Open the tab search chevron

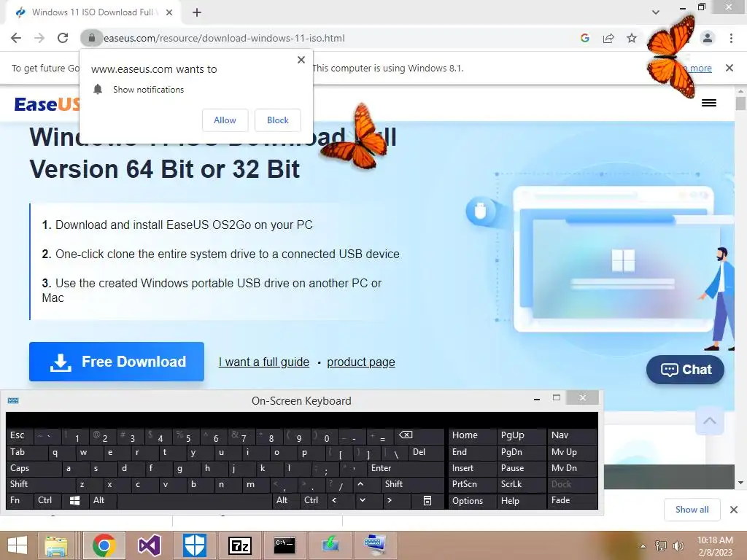(656, 12)
